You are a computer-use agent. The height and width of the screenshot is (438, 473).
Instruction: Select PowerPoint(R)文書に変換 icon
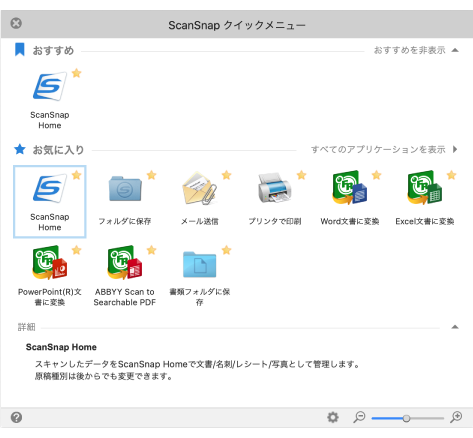click(x=50, y=262)
